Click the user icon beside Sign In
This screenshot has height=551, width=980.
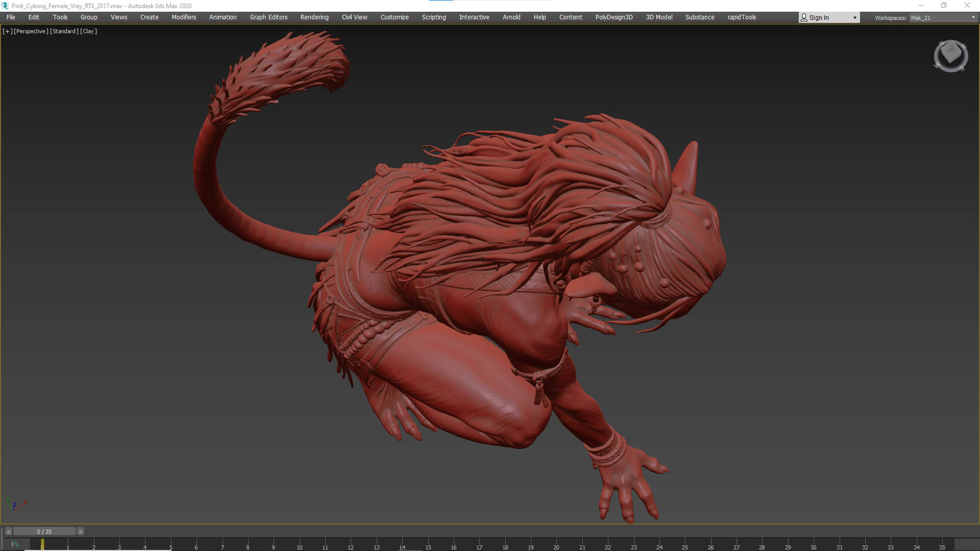[x=804, y=17]
